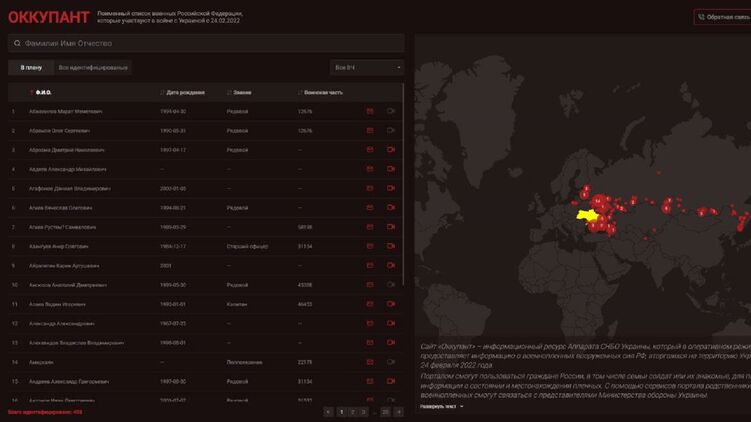Focus the Фамилия Имя Отчество search field
Screen dimensions: 751x422
pyautogui.click(x=210, y=44)
